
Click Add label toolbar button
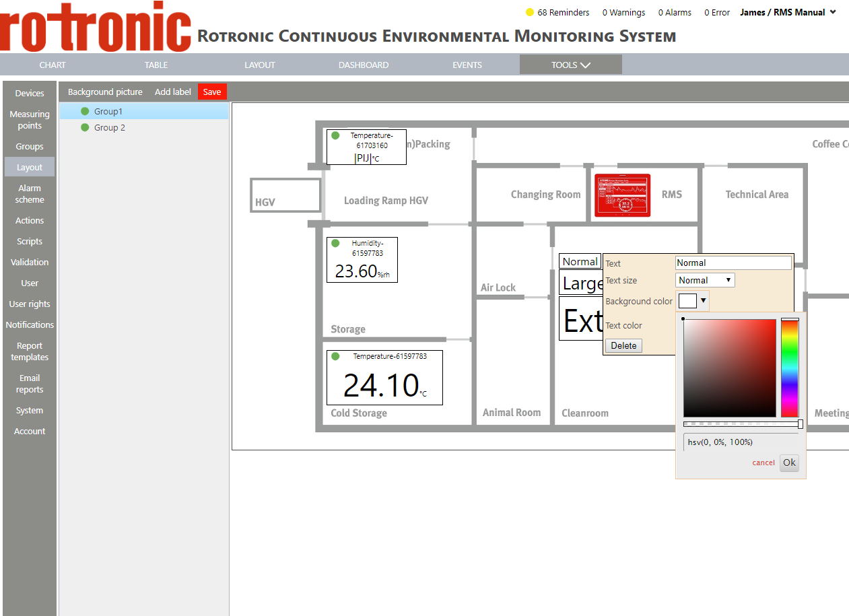click(173, 92)
